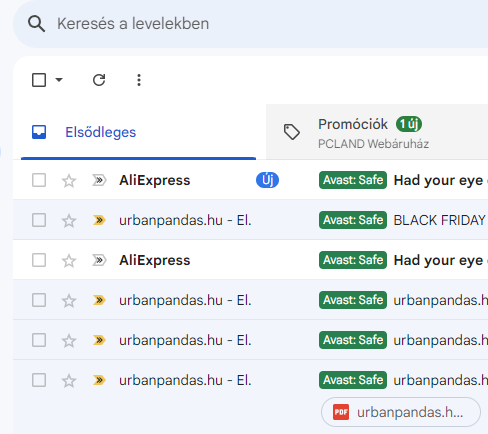The height and width of the screenshot is (434, 488).
Task: Check the first AliExpress email checkbox
Action: [x=39, y=180]
